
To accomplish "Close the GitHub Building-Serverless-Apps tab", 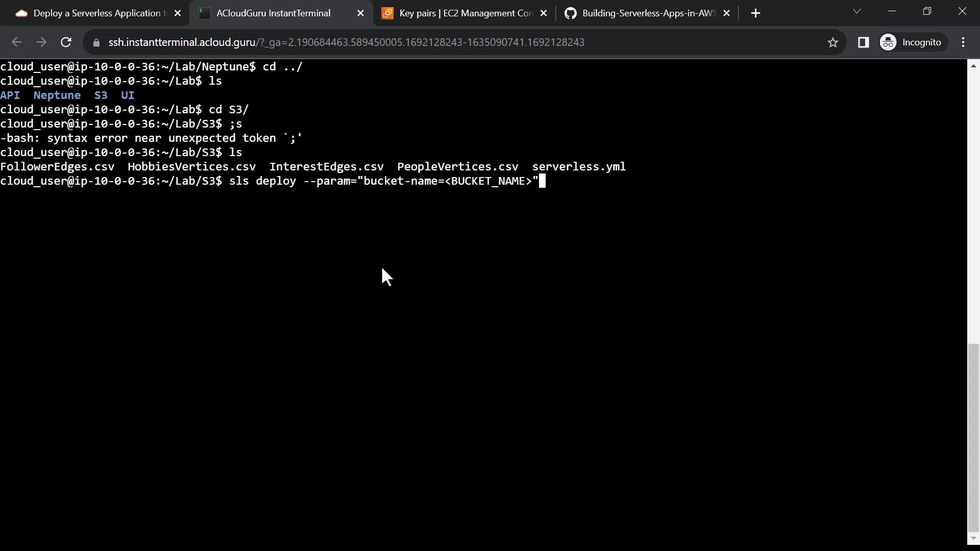I will point(727,13).
